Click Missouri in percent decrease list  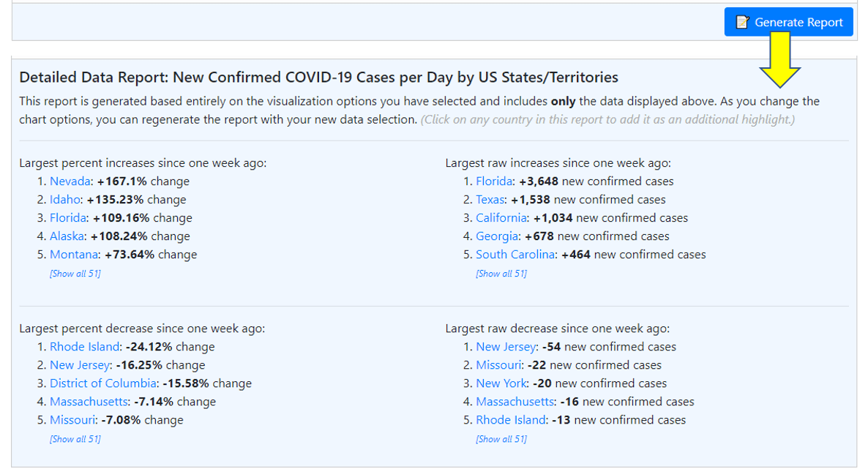click(72, 420)
